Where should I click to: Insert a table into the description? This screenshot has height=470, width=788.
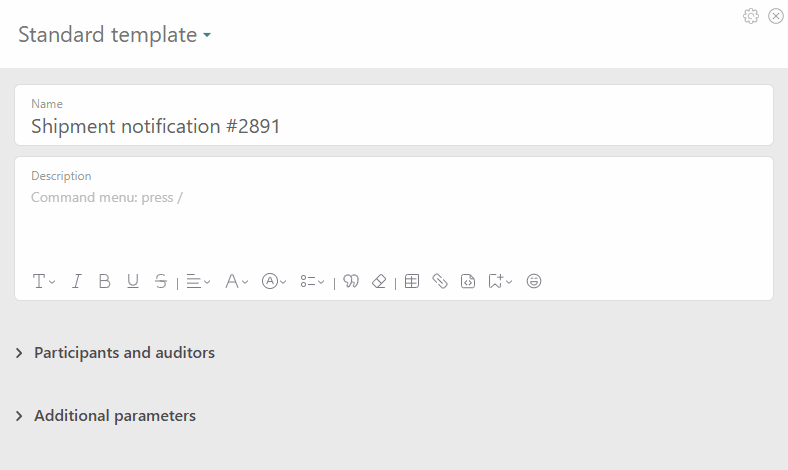click(412, 282)
